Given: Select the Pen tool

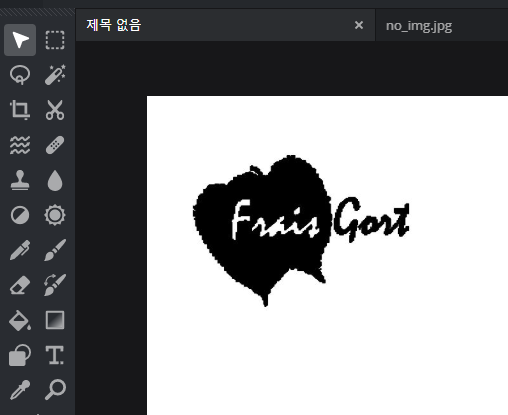Looking at the screenshot, I should (20, 250).
